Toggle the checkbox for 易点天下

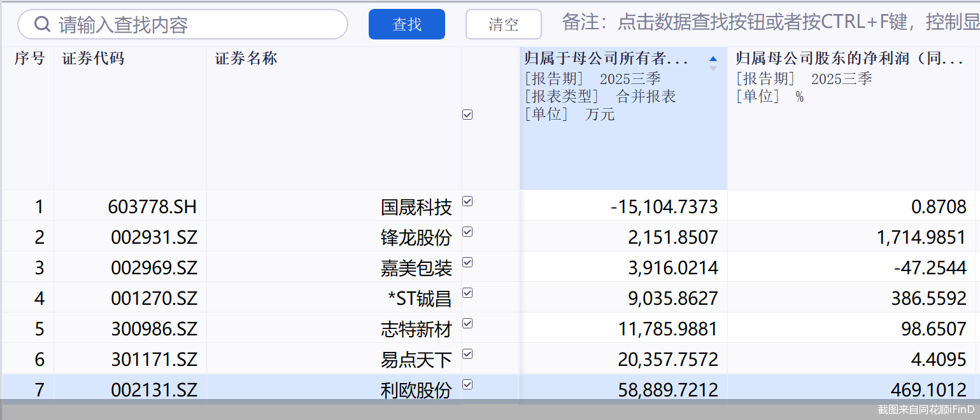(467, 354)
